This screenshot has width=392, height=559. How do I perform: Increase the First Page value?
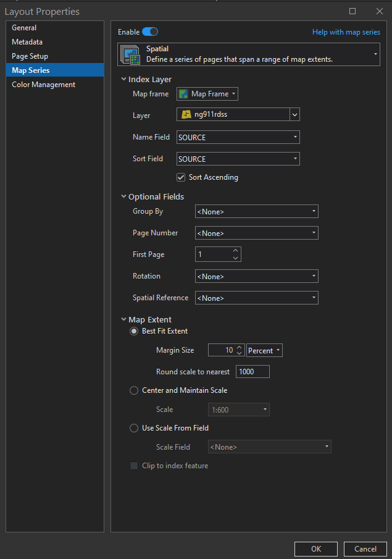[235, 251]
